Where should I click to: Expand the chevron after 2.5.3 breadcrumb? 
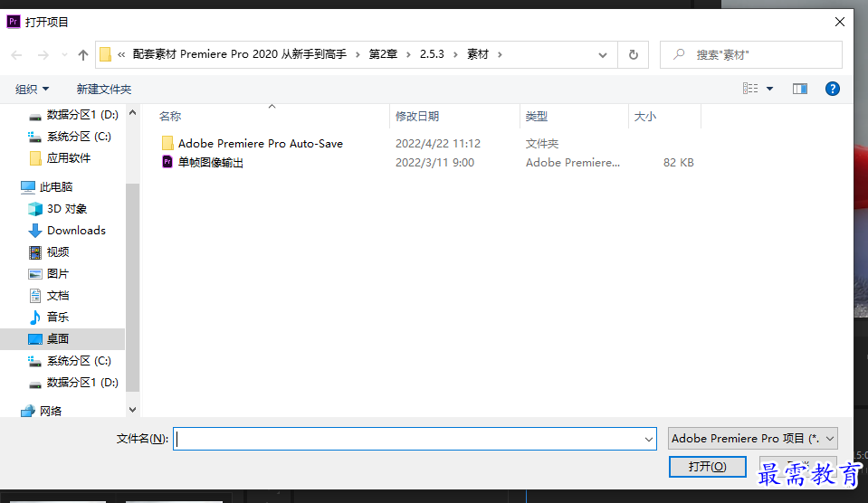pos(455,55)
